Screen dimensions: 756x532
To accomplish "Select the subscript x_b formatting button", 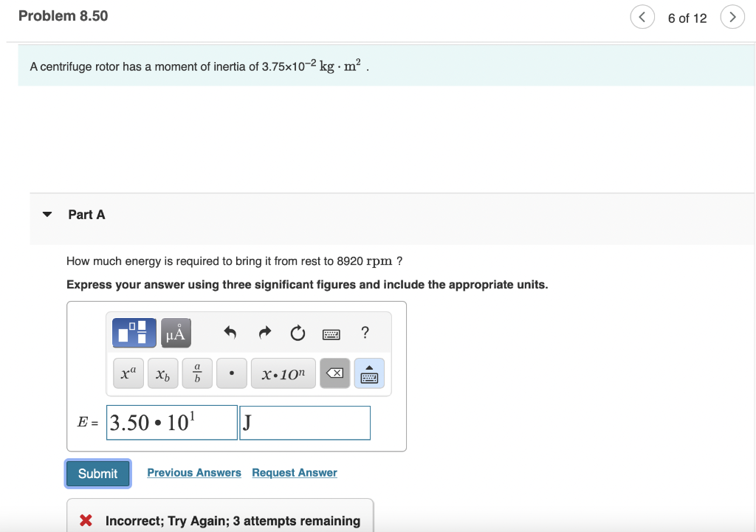I will tap(162, 373).
